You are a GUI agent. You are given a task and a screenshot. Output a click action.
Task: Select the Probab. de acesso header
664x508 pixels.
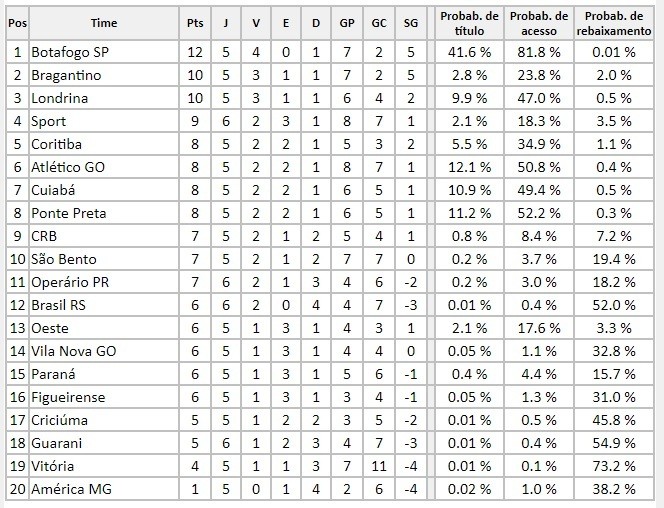pos(539,23)
